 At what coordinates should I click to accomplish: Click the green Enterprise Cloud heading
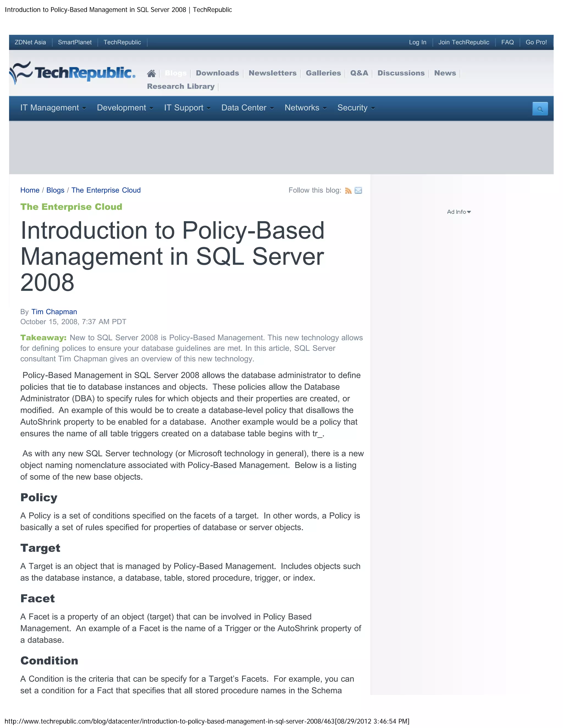click(x=71, y=207)
